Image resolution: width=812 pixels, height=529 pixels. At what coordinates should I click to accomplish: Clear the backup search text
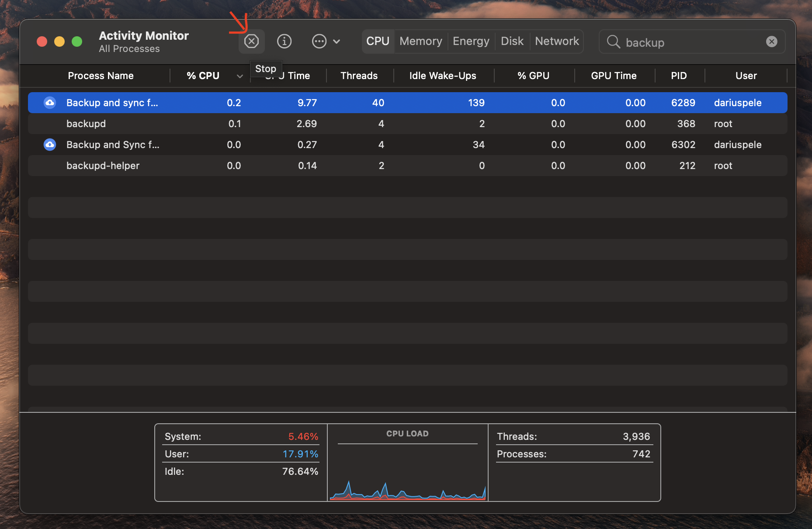pyautogui.click(x=772, y=41)
